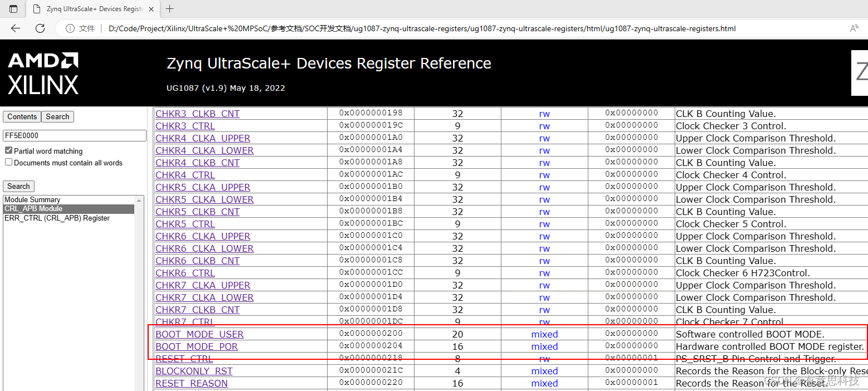Switch to the Contents tab
The image size is (868, 391).
click(x=22, y=116)
